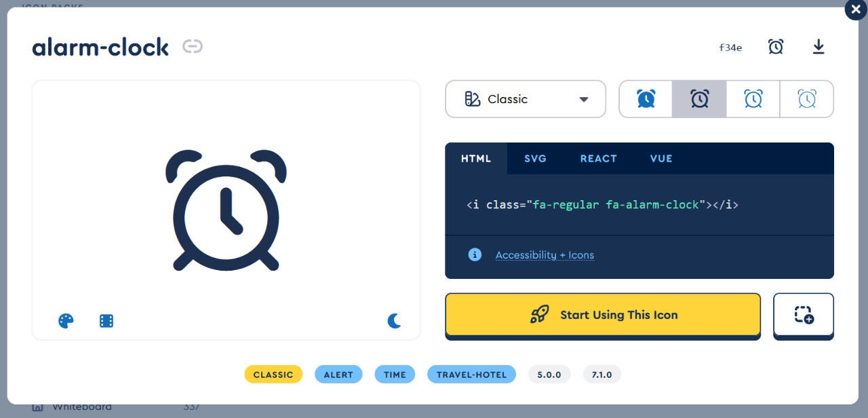This screenshot has width=868, height=418.
Task: Open the Classic family dropdown
Action: [526, 99]
